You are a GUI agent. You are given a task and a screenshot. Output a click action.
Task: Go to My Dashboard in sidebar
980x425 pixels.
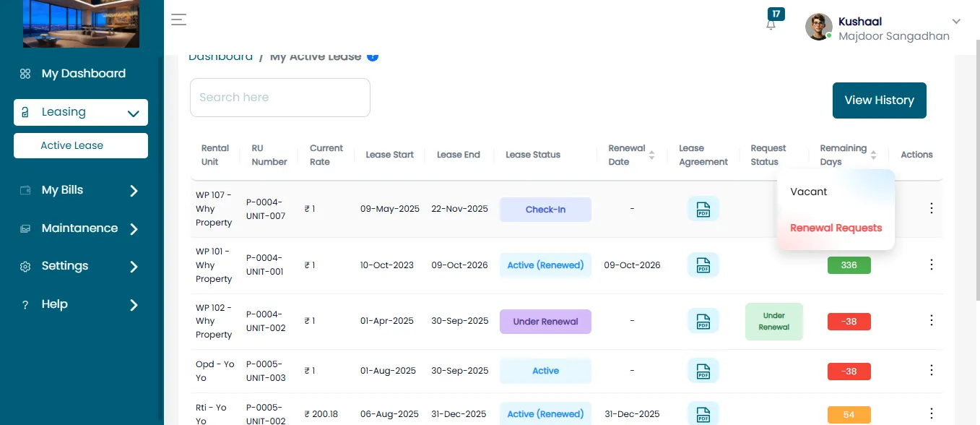(84, 74)
